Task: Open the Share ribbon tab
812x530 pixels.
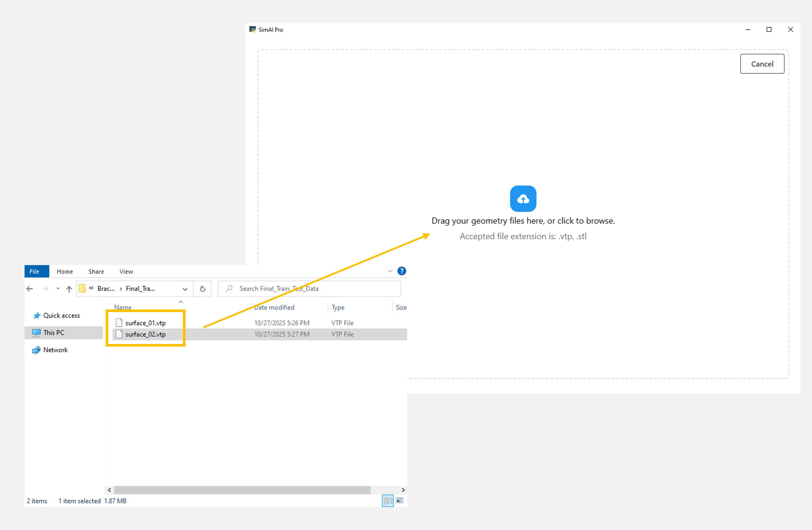Action: [x=96, y=272]
